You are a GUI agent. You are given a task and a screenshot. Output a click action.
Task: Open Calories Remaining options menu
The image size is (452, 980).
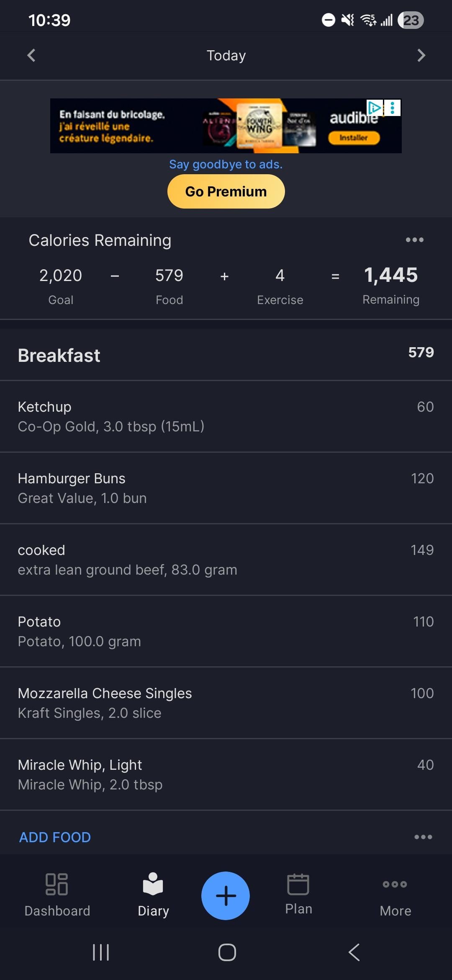(414, 240)
